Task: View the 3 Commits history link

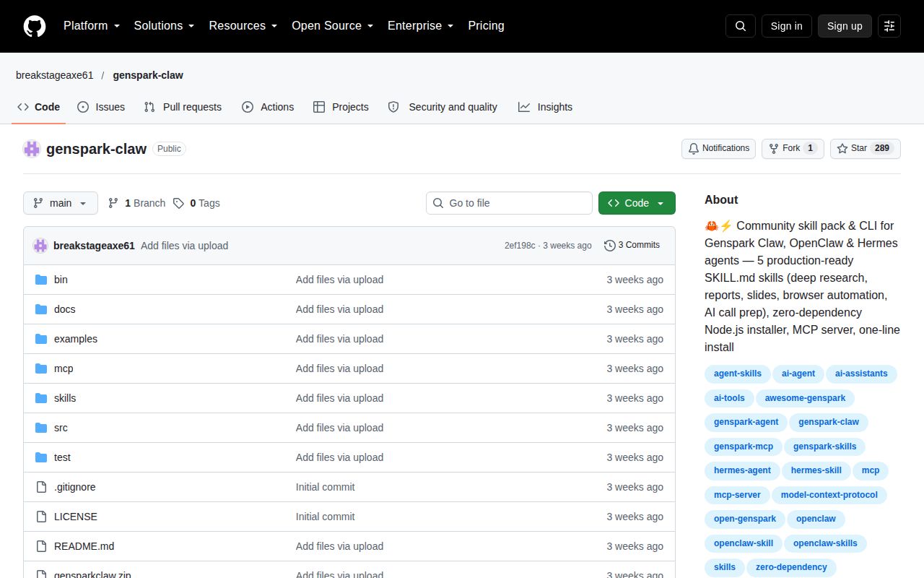Action: point(632,246)
